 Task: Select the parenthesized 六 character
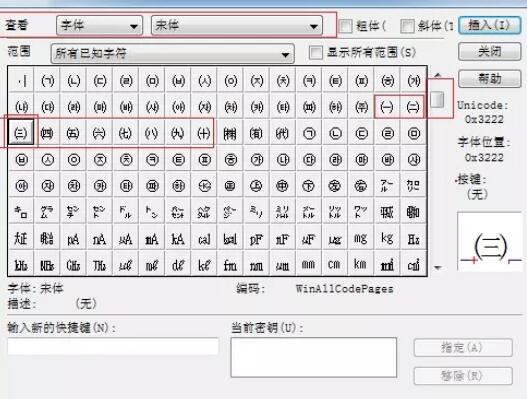pos(99,133)
